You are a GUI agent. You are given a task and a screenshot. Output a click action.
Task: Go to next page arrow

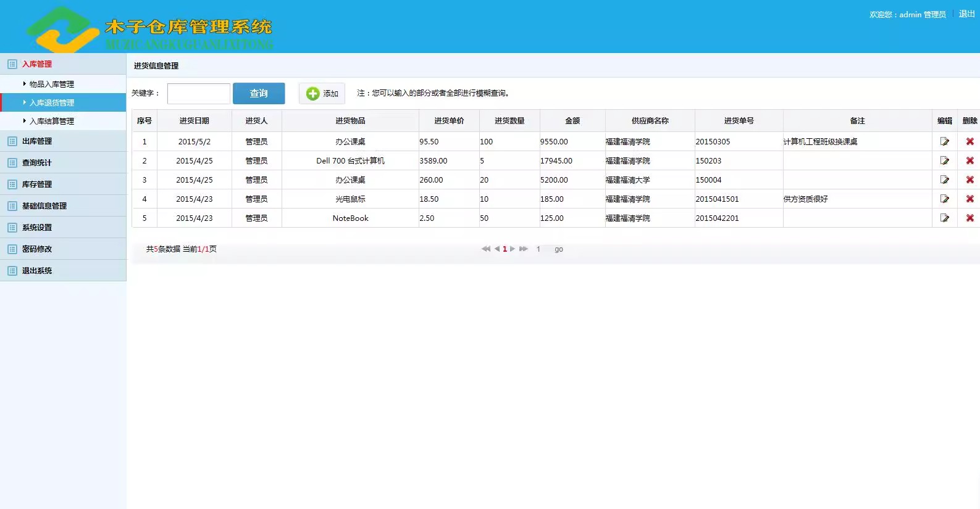tap(513, 249)
